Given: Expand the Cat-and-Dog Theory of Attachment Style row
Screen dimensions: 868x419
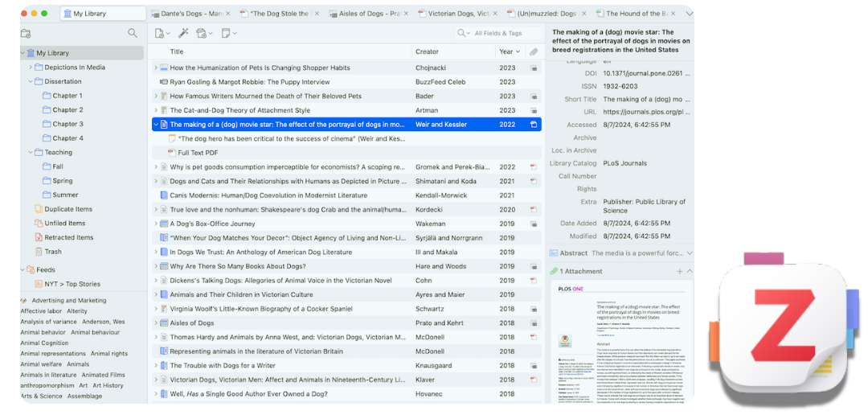Looking at the screenshot, I should click(156, 110).
